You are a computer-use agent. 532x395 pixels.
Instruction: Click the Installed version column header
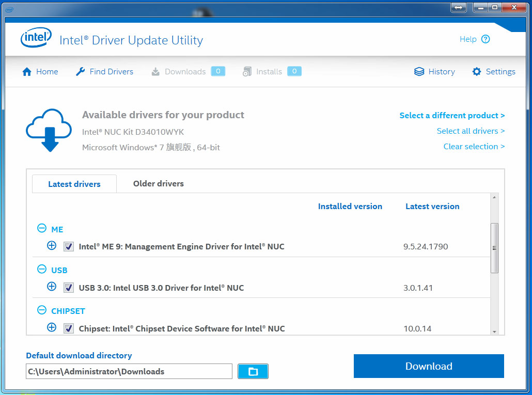pos(350,206)
